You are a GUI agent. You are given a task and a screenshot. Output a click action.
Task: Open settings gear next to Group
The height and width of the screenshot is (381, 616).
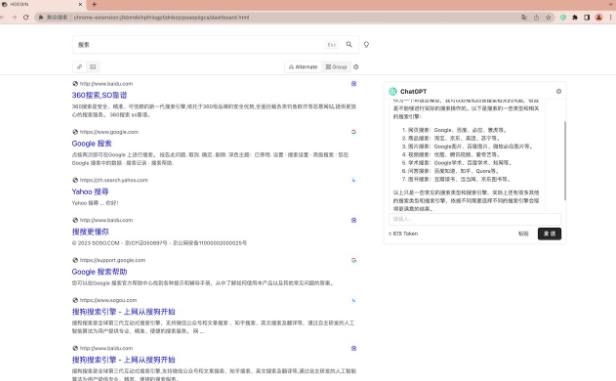click(x=356, y=67)
